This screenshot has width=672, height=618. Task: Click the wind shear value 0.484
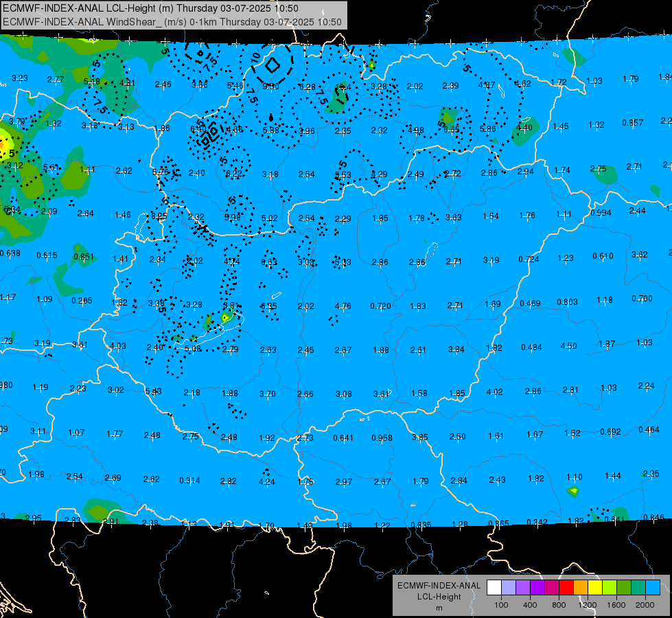531,347
